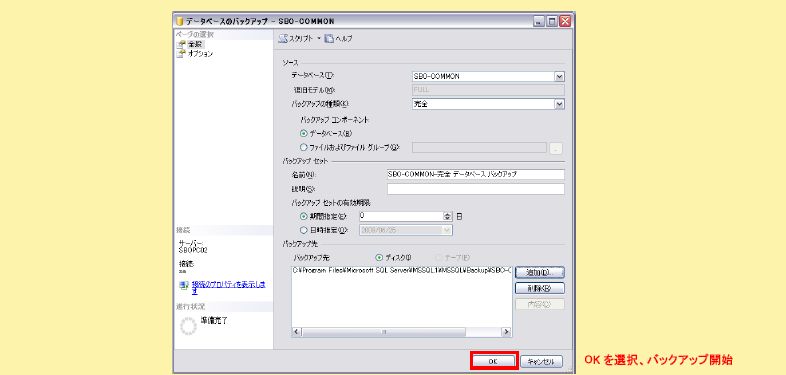Screen dimensions: 786x375
Task: Maximize the backup dialog window
Action: 552,22
